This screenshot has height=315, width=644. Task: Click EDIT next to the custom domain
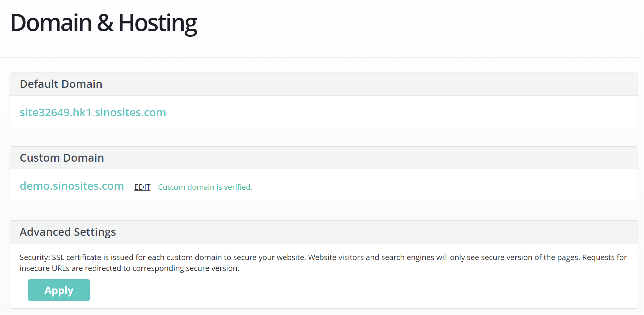tap(142, 187)
